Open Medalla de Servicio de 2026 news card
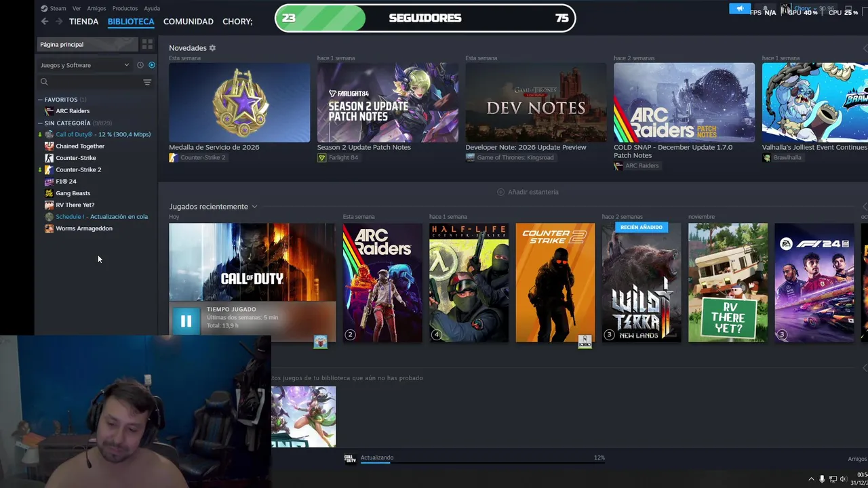 pos(239,102)
